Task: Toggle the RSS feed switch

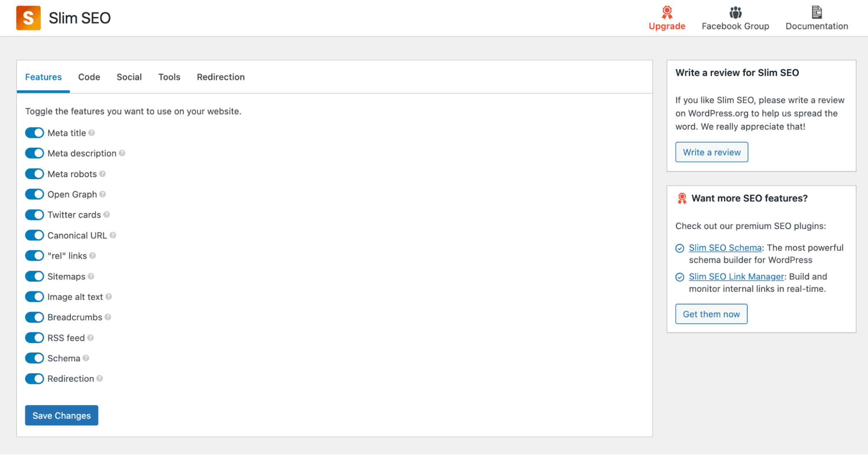Action: coord(34,338)
